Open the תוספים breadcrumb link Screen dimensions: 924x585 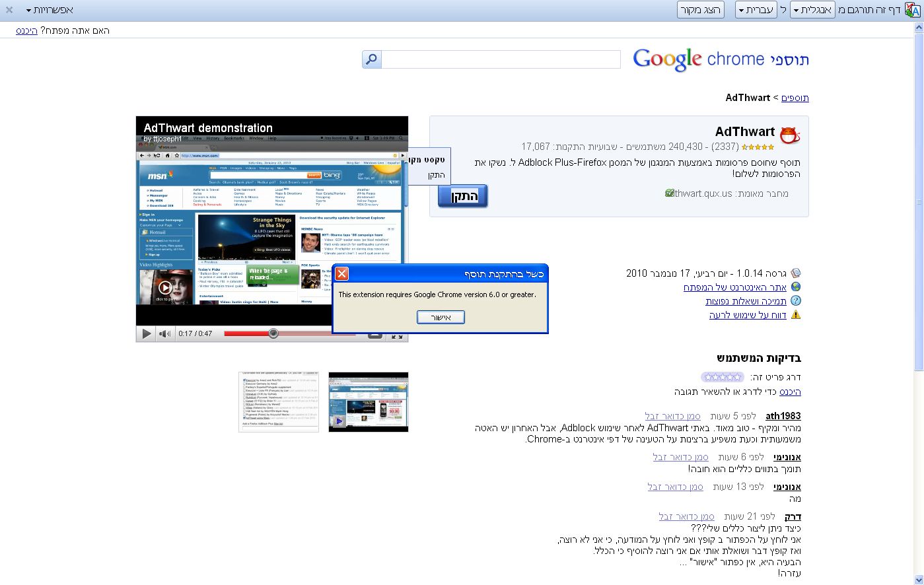(x=795, y=98)
